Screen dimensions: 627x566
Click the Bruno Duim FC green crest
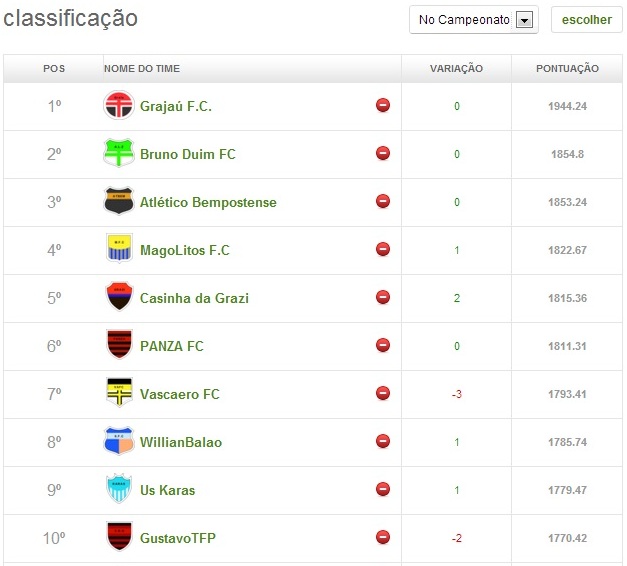click(x=119, y=154)
